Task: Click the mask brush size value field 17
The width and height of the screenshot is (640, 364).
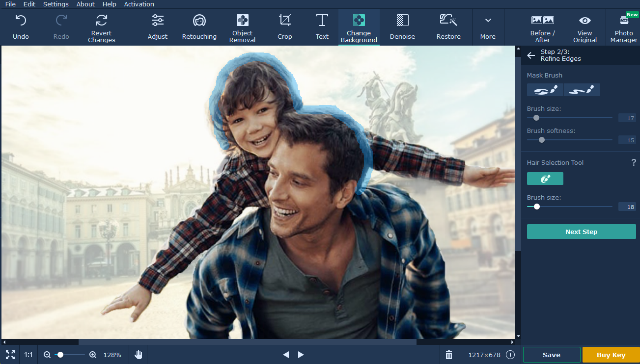Action: coord(627,118)
